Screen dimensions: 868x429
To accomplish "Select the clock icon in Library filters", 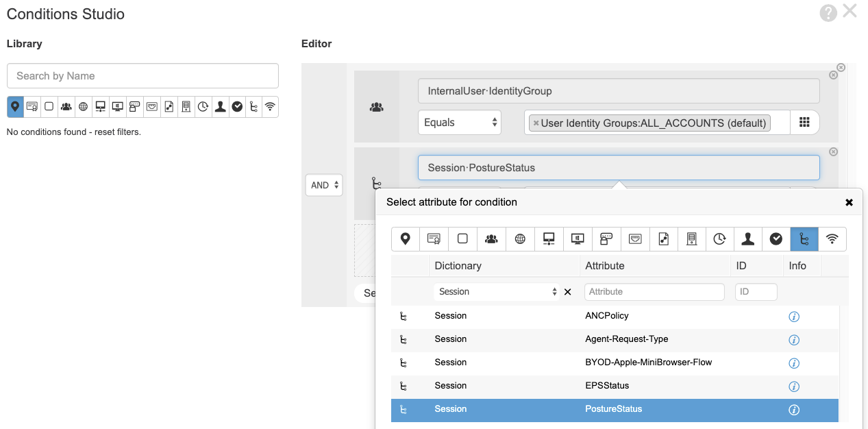I will tap(203, 106).
